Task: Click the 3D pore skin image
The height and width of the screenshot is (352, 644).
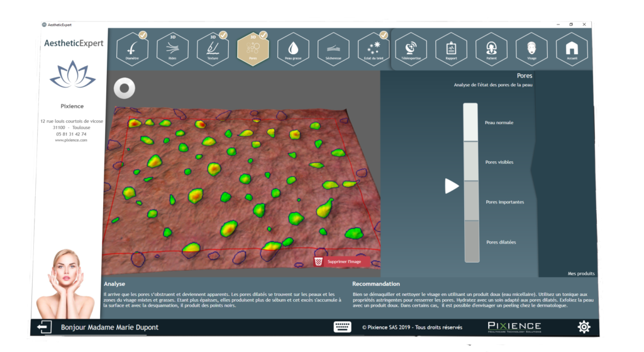Action: [x=241, y=190]
